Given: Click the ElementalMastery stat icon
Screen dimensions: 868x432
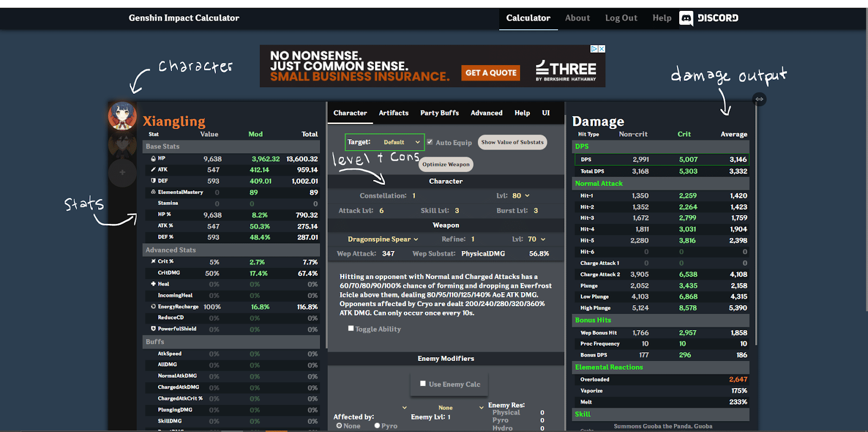Looking at the screenshot, I should click(x=154, y=192).
